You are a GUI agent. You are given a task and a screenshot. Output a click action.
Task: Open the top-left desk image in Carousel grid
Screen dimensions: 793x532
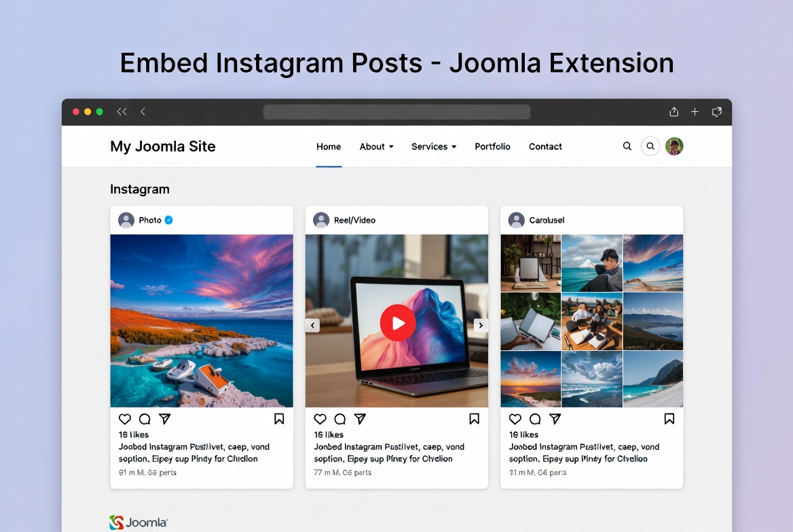click(530, 263)
